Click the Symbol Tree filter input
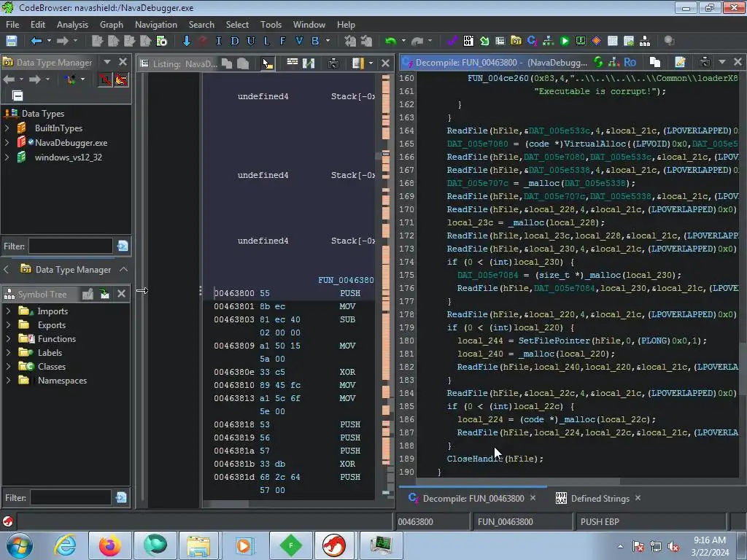Image resolution: width=747 pixels, height=560 pixels. 71,497
